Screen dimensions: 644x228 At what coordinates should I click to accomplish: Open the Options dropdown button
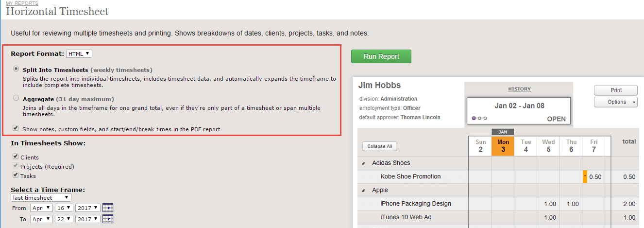pyautogui.click(x=616, y=102)
